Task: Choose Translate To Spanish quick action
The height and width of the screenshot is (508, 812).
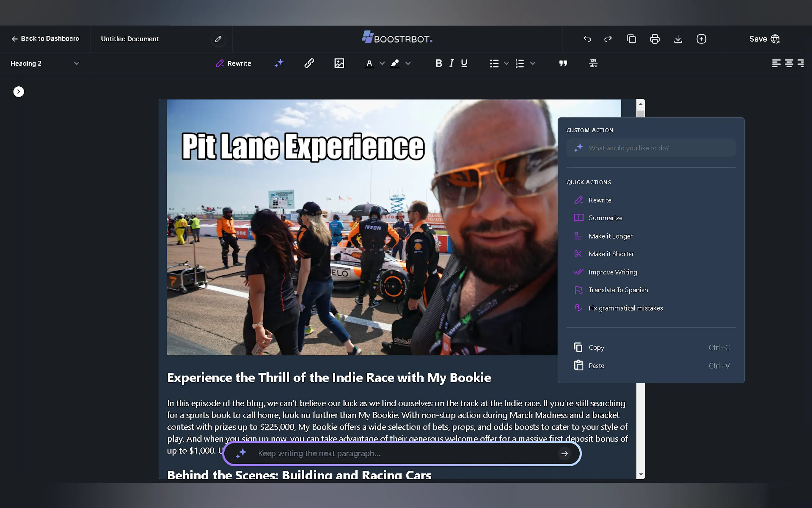Action: tap(618, 290)
